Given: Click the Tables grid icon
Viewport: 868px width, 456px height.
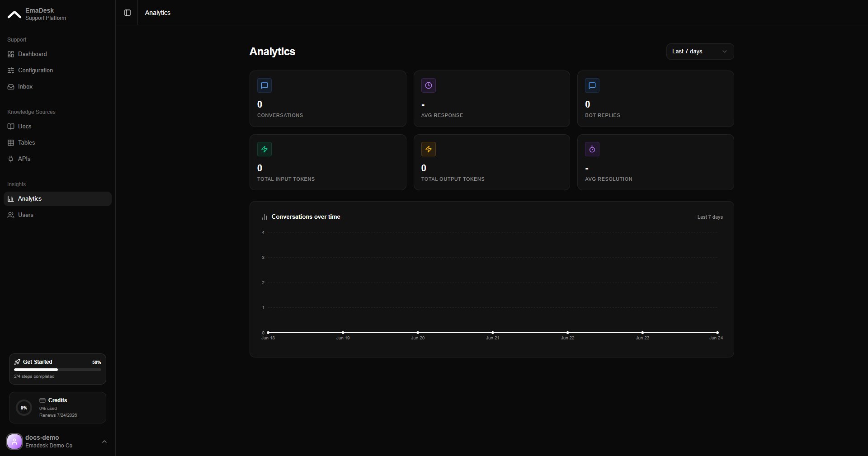Looking at the screenshot, I should click(11, 143).
